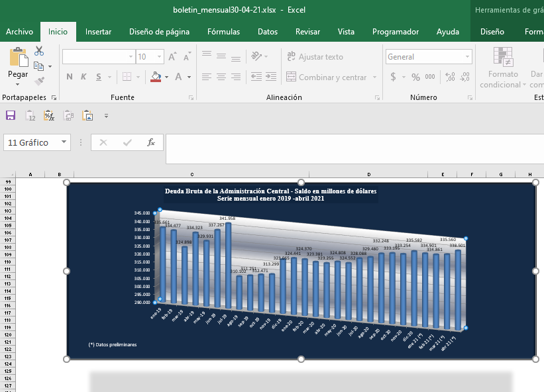Expand borders dropdown arrow
Viewport: 544px width, 392px height.
pyautogui.click(x=138, y=77)
